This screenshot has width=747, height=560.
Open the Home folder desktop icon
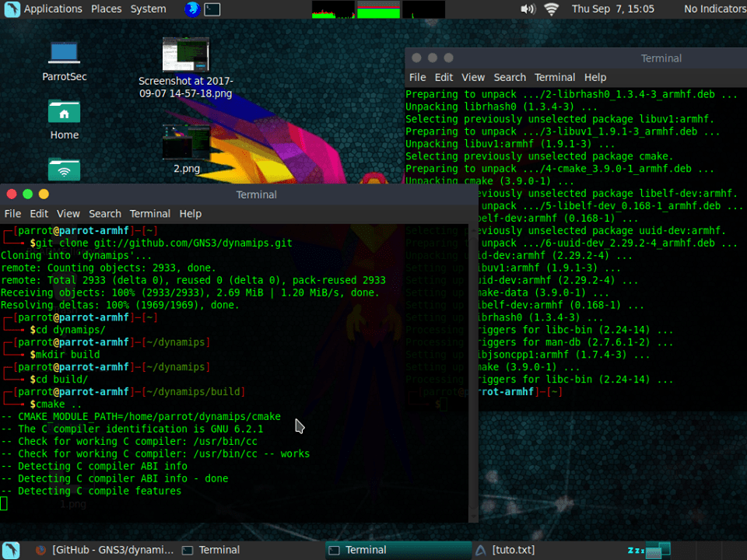65,120
